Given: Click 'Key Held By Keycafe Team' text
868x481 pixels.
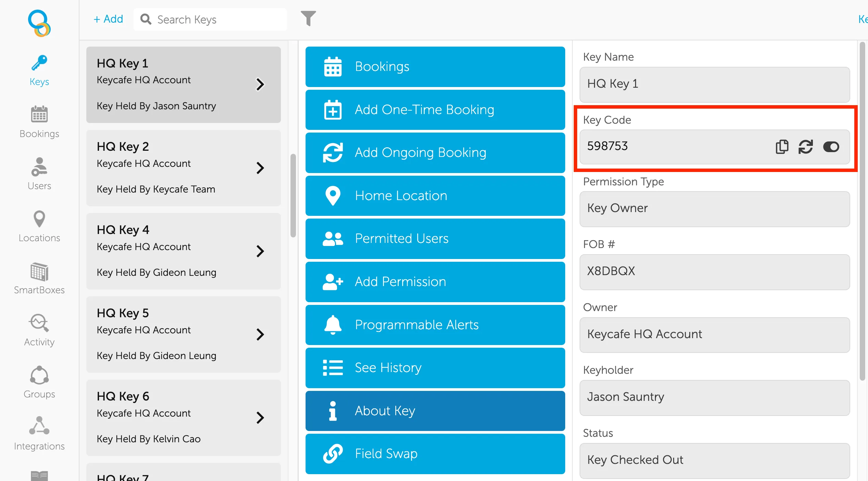Looking at the screenshot, I should (156, 189).
